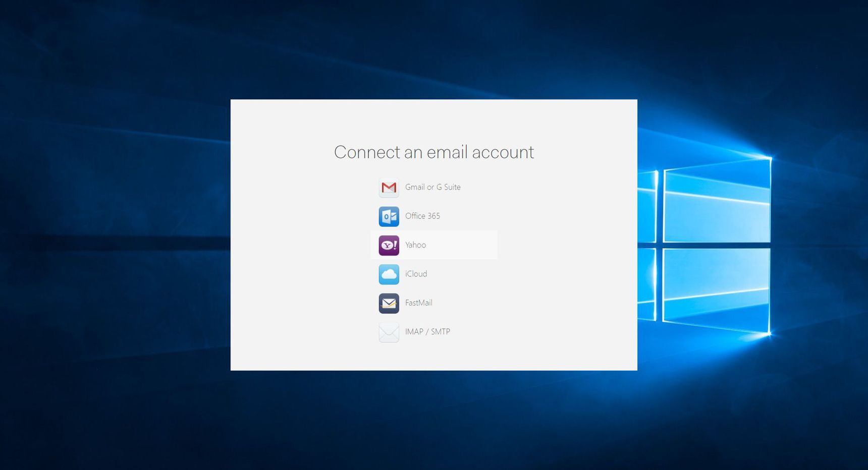Click the Gmail envelope icon

coord(389,188)
